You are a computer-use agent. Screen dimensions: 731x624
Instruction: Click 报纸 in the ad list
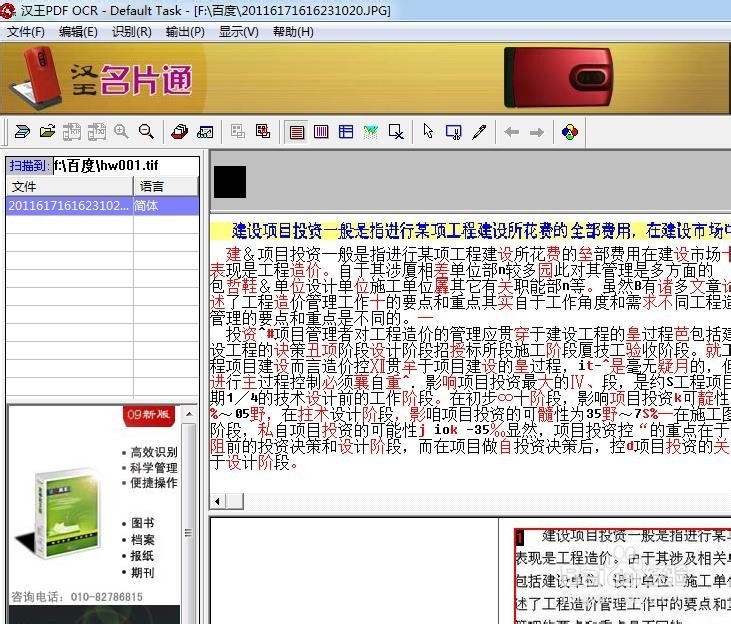click(143, 556)
